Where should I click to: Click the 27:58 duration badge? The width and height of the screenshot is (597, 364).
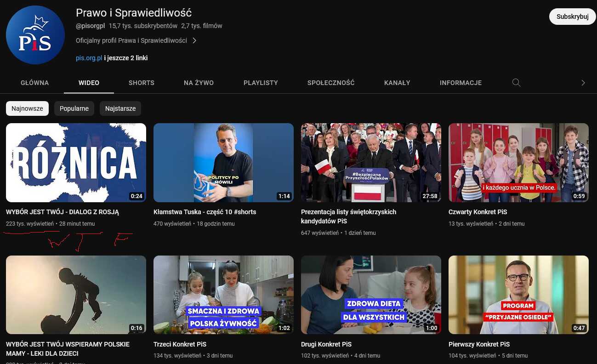tap(430, 196)
